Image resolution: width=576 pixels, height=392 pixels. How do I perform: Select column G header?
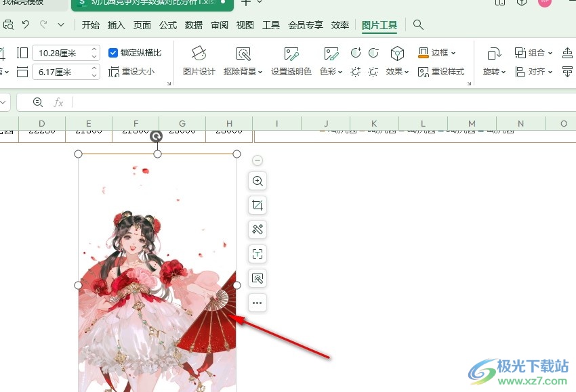click(182, 124)
